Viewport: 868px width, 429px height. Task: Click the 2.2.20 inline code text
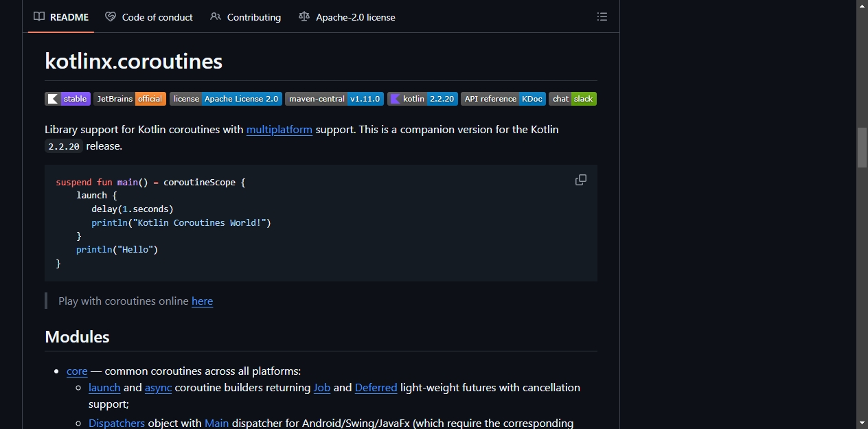pyautogui.click(x=64, y=146)
